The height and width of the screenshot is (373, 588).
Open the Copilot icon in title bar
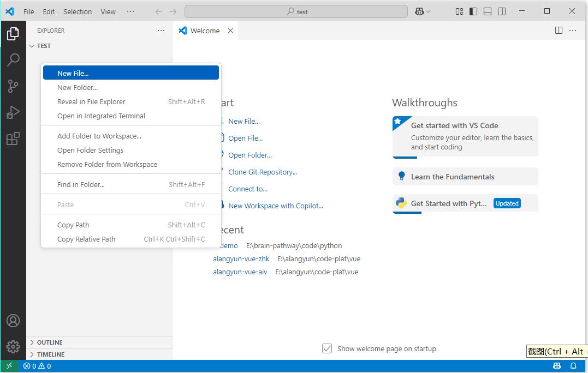coord(419,11)
